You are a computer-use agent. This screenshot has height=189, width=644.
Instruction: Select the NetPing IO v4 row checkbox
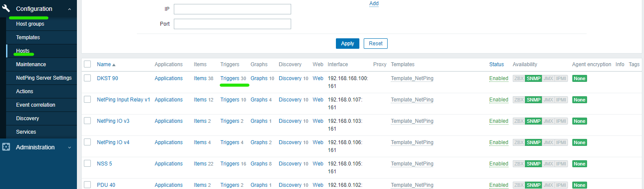[x=87, y=142]
